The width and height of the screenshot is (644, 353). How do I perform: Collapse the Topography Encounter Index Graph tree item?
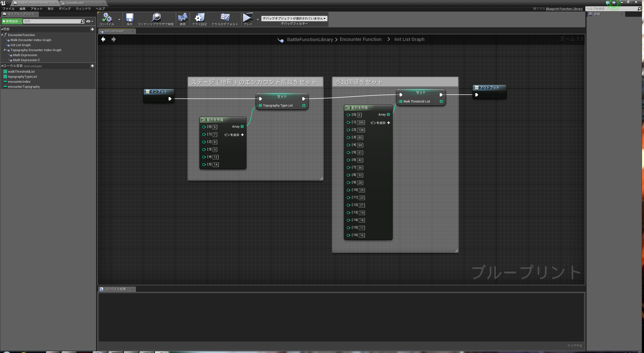tap(5, 50)
